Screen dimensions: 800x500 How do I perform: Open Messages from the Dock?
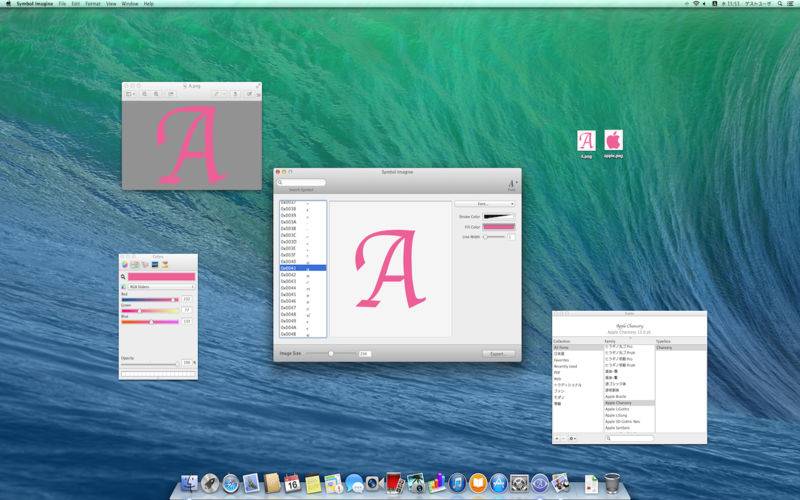354,483
